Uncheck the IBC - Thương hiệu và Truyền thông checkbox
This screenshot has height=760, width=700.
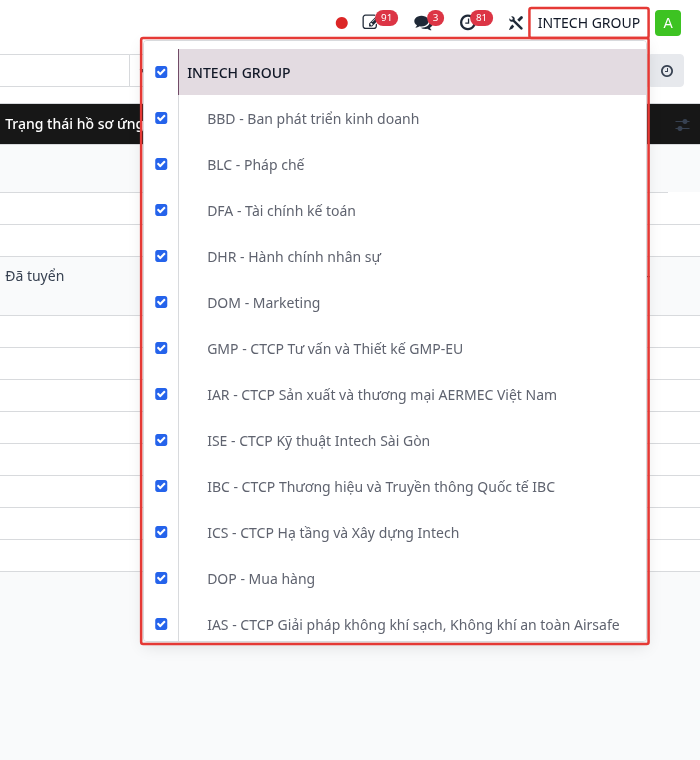click(x=161, y=486)
